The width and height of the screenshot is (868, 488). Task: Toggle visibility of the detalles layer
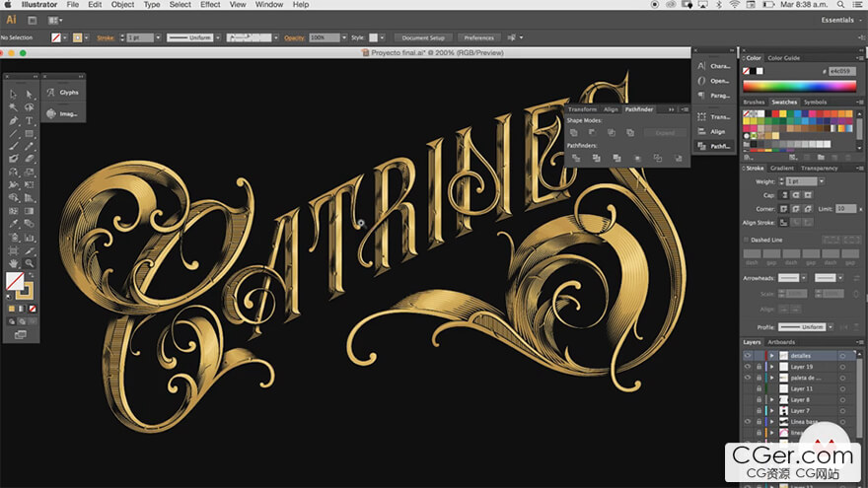[x=748, y=356]
